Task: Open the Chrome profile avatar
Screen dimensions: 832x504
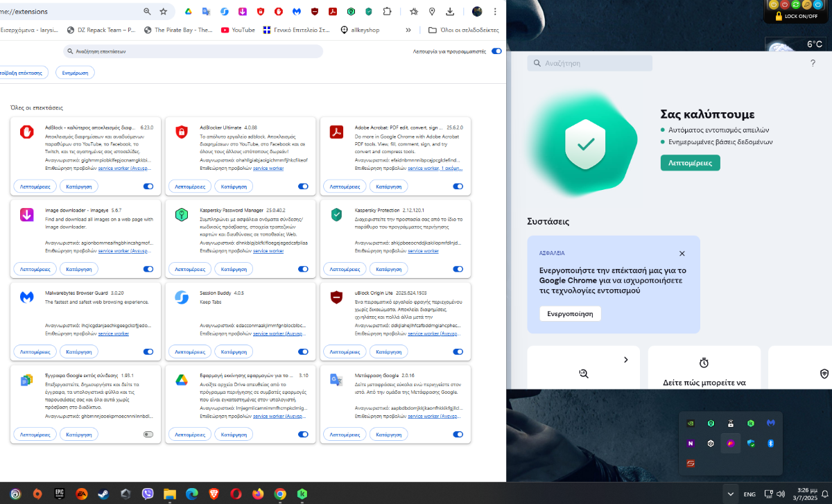Action: (x=477, y=12)
